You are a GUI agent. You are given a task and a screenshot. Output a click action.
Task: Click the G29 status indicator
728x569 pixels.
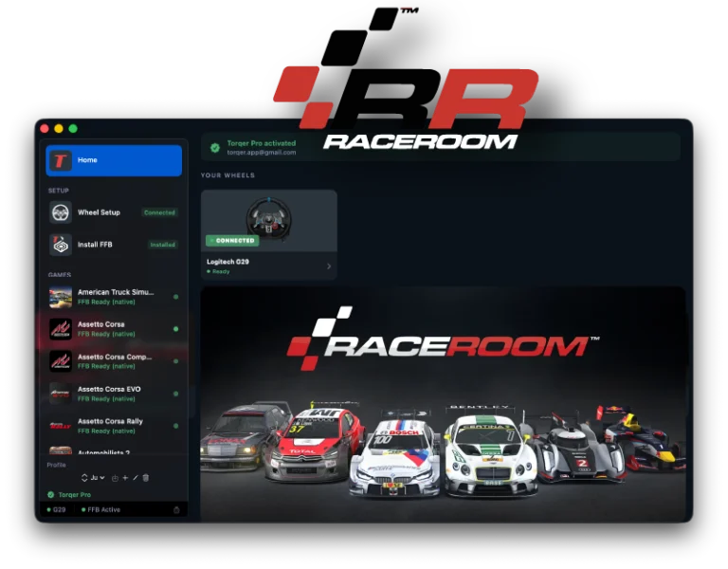pos(57,509)
